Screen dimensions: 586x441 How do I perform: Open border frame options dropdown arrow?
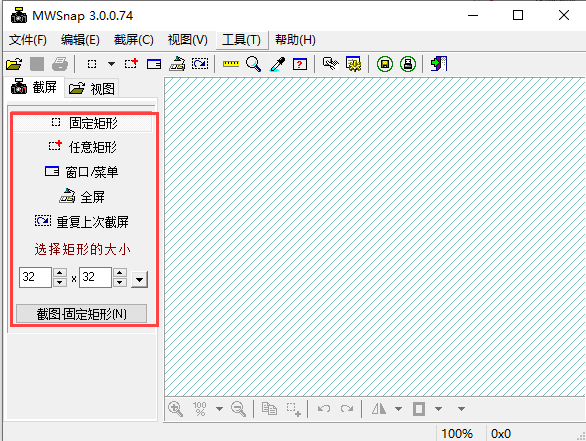438,409
